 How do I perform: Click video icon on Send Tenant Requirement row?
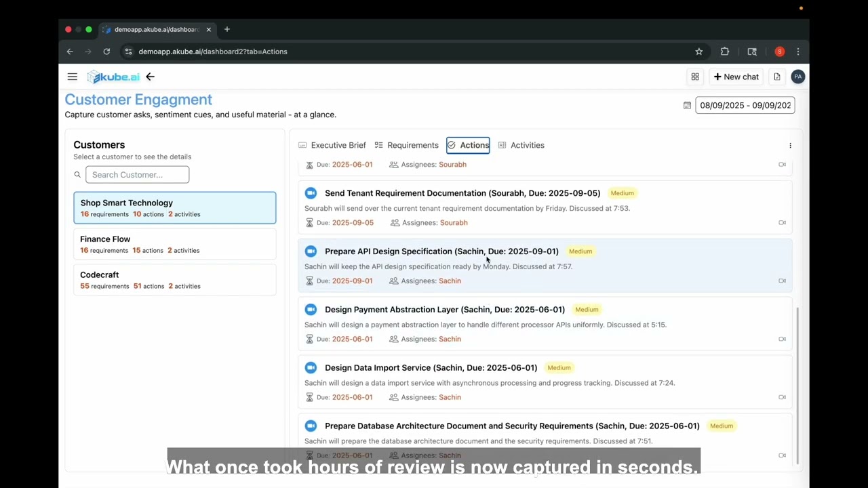point(782,222)
